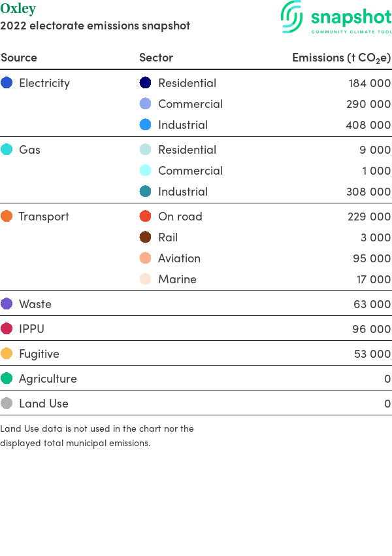Click the navy Electricity Residential dot
This screenshot has height=556, width=392.
point(145,82)
